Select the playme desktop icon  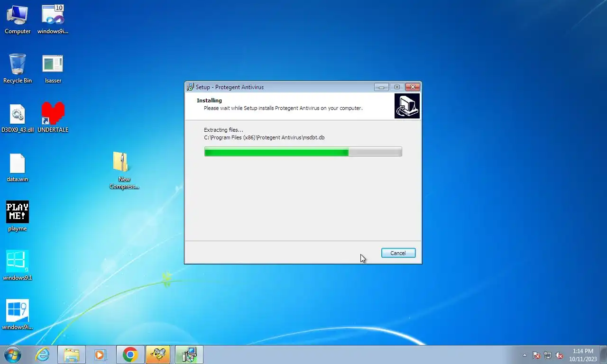tap(18, 217)
